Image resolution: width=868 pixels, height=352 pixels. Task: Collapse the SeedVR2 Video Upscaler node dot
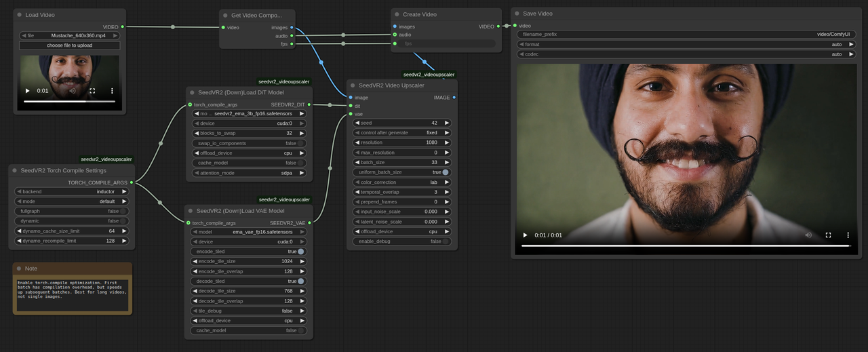click(353, 85)
